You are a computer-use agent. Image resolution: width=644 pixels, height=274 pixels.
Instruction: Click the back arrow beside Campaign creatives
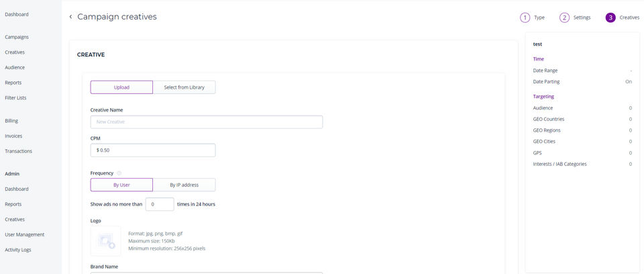(x=70, y=17)
